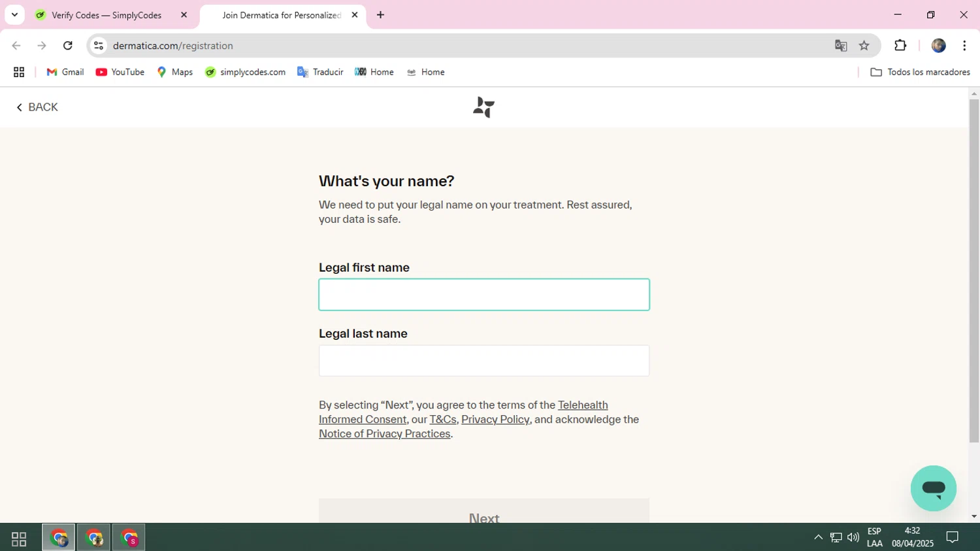View site information icon in address bar
This screenshot has width=980, height=551.
[x=99, y=46]
